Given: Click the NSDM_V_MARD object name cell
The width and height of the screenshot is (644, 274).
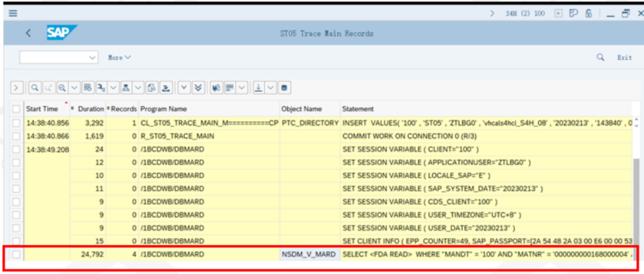Looking at the screenshot, I should (310, 254).
